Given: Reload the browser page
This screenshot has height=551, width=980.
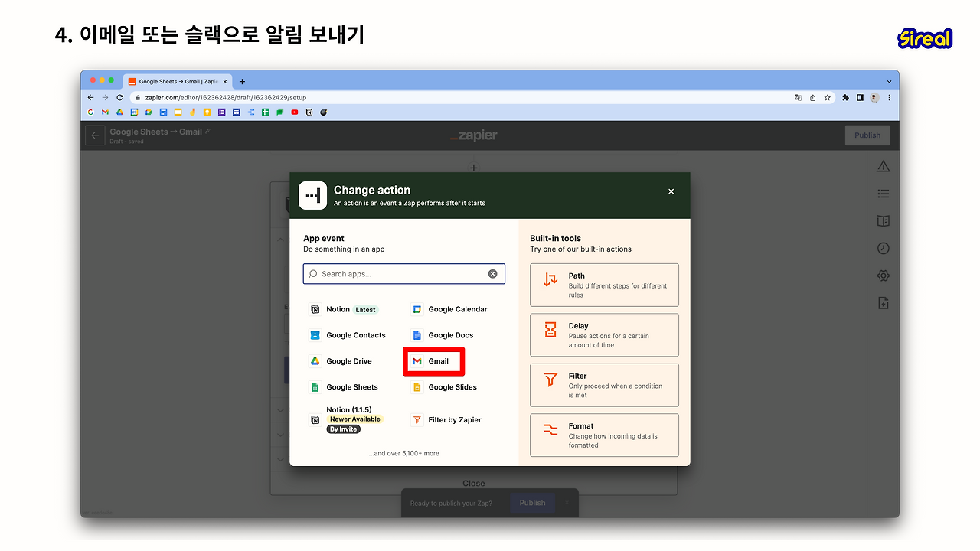Looking at the screenshot, I should point(119,98).
